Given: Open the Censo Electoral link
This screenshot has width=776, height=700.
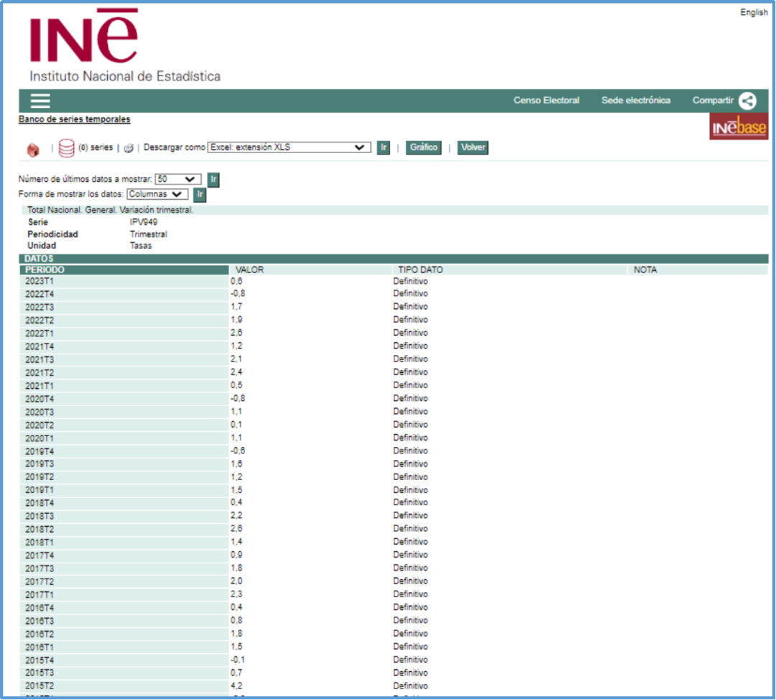Looking at the screenshot, I should pos(546,101).
